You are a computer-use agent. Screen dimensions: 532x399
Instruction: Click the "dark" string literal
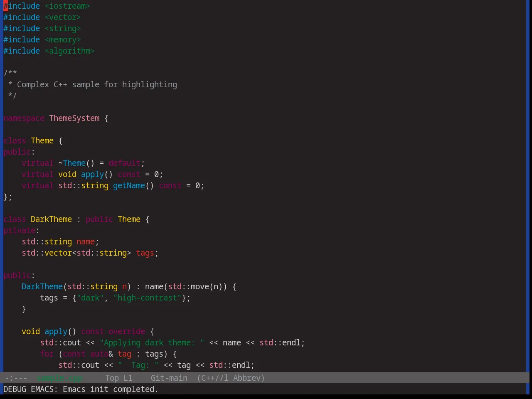pos(90,298)
